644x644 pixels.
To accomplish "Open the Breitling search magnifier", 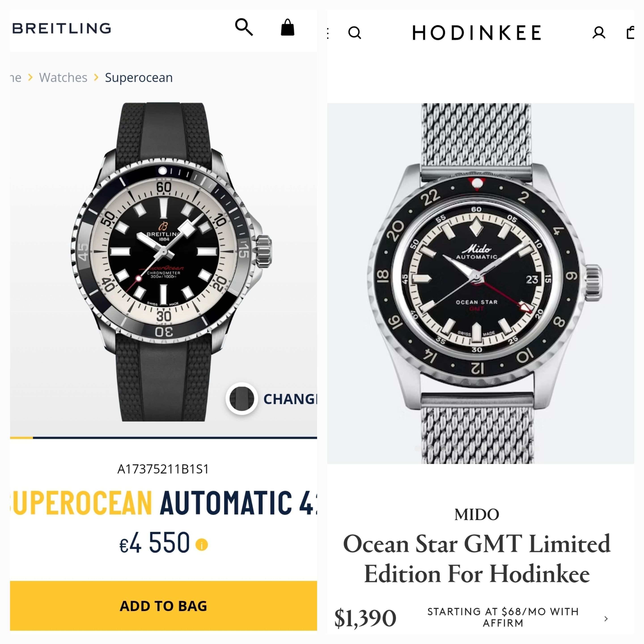I will click(x=244, y=27).
